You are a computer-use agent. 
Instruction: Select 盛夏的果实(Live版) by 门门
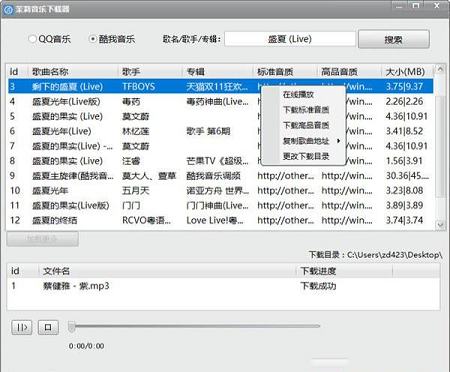pos(221,205)
